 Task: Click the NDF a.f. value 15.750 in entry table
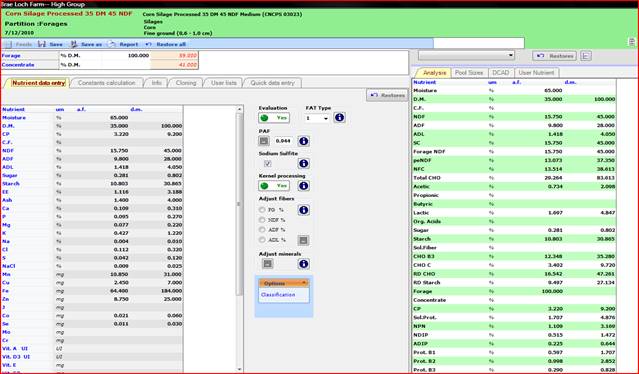coord(119,151)
